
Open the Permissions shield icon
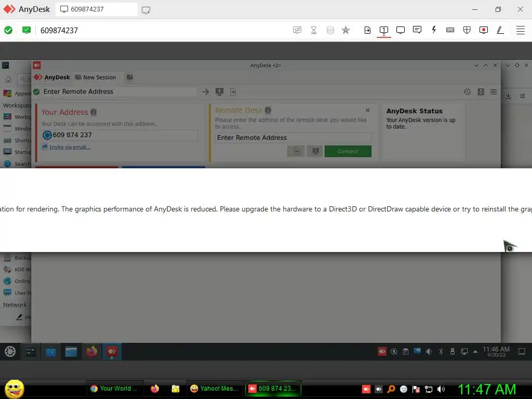467,30
